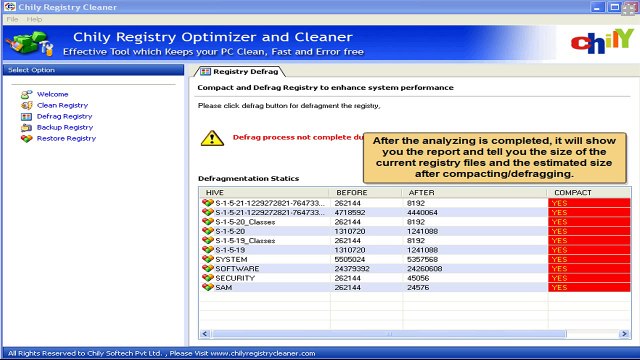Select the Registry Defrag tab
The image size is (640, 360).
[x=240, y=71]
